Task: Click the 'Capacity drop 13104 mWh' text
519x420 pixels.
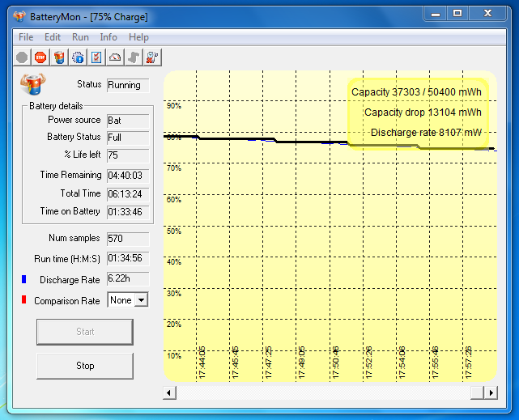Action: click(x=423, y=112)
